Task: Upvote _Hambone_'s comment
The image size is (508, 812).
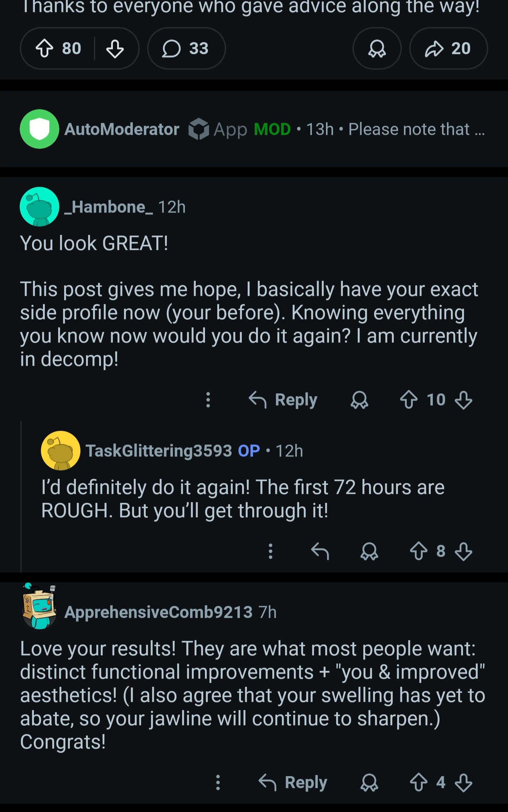Action: click(409, 400)
